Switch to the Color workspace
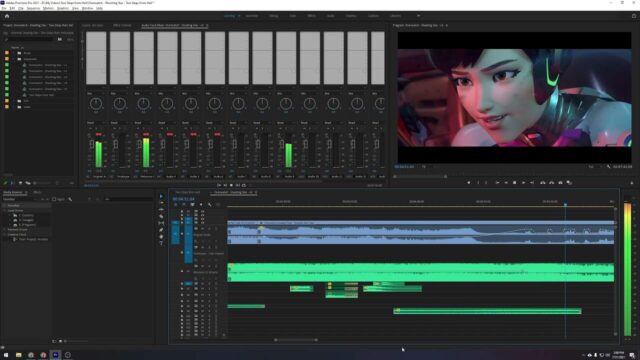Image resolution: width=640 pixels, height=360 pixels. (293, 16)
